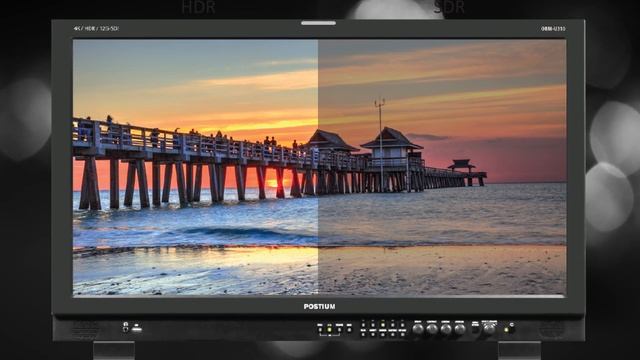Viewport: 640px width, 360px height.
Task: Click the HDR heading above the monitor
Action: (198, 7)
